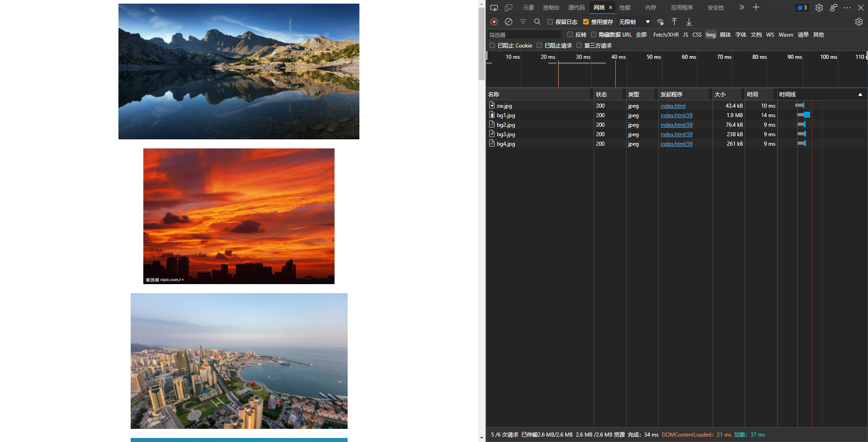Filter requests by Fetch/XHR
868x442 pixels.
[x=666, y=35]
